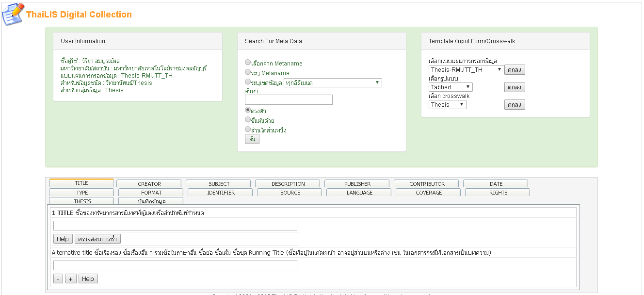
Task: Click ตกลง next to crosswalk dropdown
Action: click(515, 105)
